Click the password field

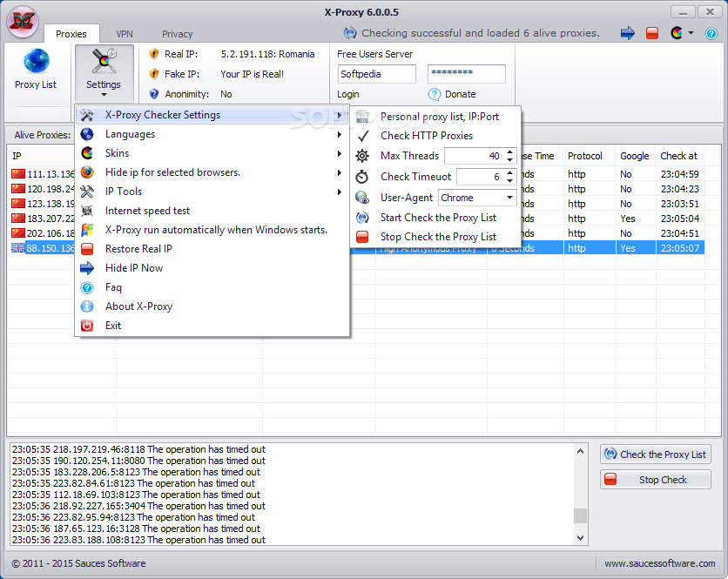tap(466, 74)
